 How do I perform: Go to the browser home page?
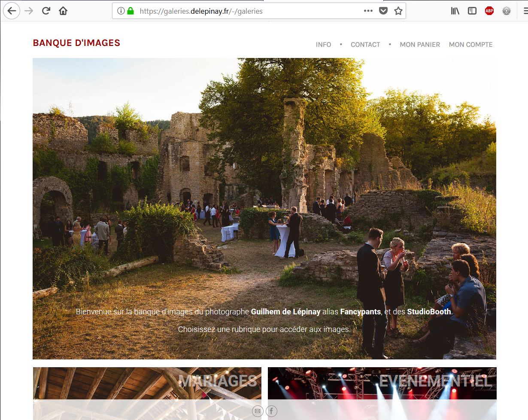[x=63, y=11]
